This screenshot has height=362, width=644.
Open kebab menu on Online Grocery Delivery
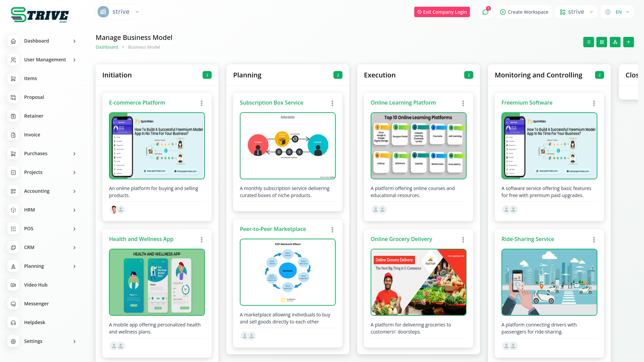[x=463, y=240]
